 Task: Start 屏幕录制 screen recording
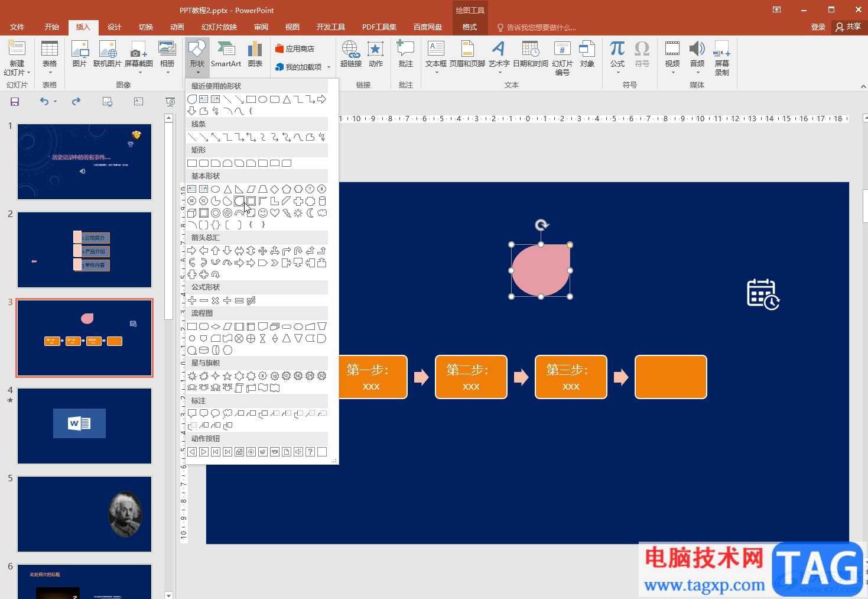[x=722, y=58]
